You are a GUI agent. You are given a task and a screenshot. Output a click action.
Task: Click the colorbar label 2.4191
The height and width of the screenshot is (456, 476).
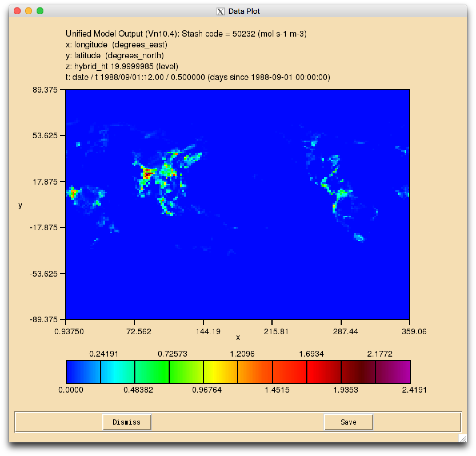414,390
